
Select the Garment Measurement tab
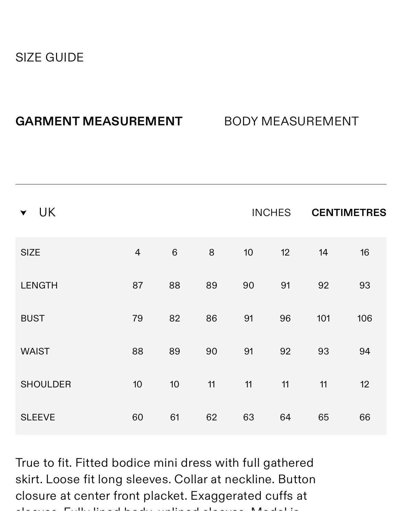[x=99, y=121]
